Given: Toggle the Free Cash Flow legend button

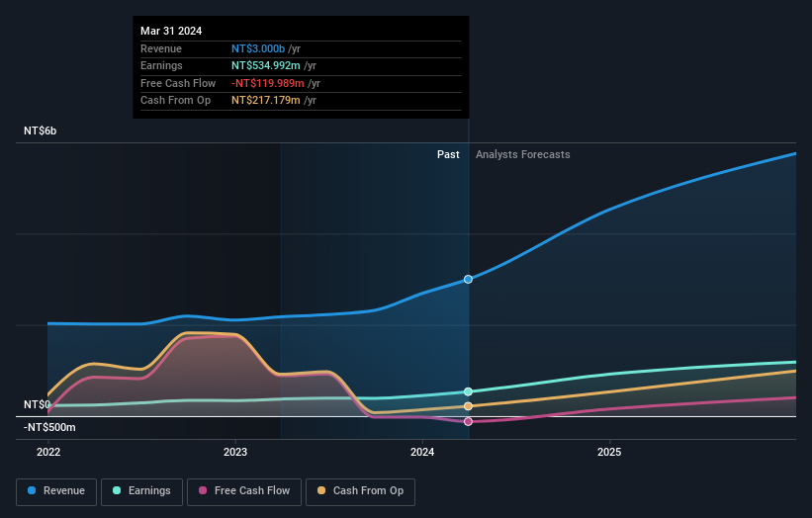Looking at the screenshot, I should point(244,491).
